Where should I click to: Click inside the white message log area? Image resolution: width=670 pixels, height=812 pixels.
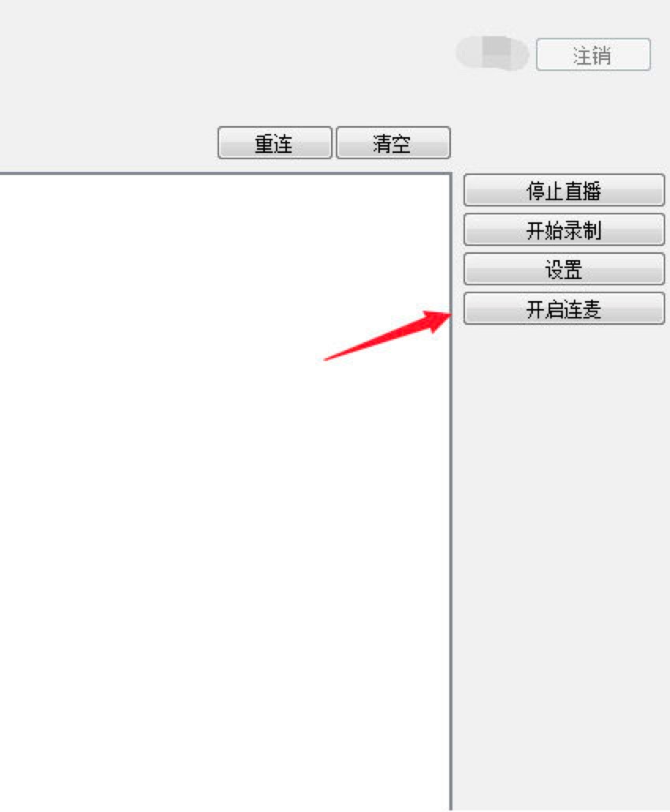click(x=225, y=492)
